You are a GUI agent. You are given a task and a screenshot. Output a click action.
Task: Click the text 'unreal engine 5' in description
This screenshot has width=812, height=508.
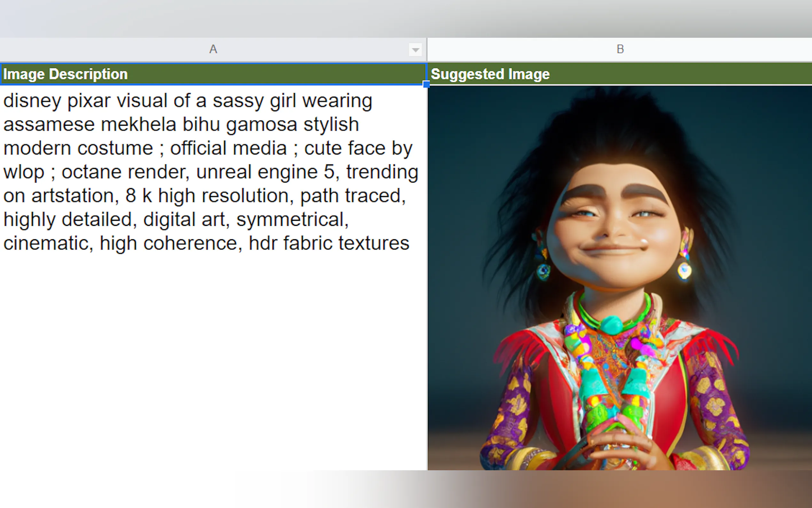[265, 172]
